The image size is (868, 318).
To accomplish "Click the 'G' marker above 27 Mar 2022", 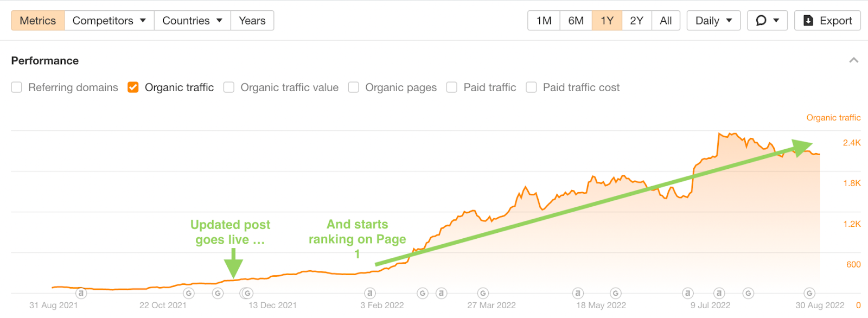I will click(x=483, y=293).
